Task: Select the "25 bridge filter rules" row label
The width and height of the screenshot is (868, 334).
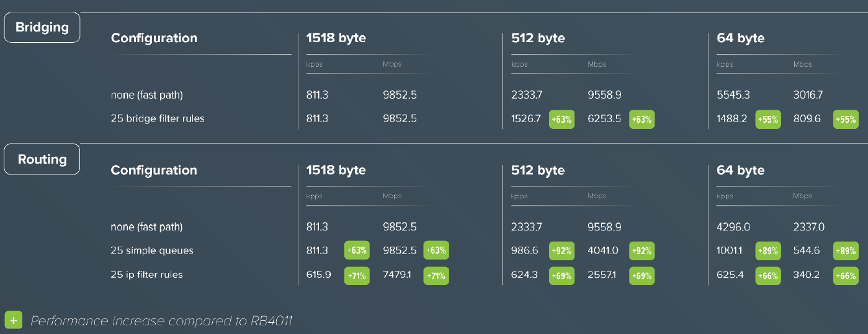Action: [x=158, y=118]
